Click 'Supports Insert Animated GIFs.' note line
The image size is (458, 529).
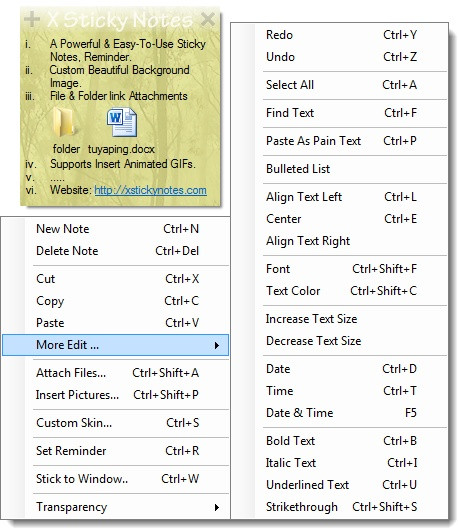point(123,164)
